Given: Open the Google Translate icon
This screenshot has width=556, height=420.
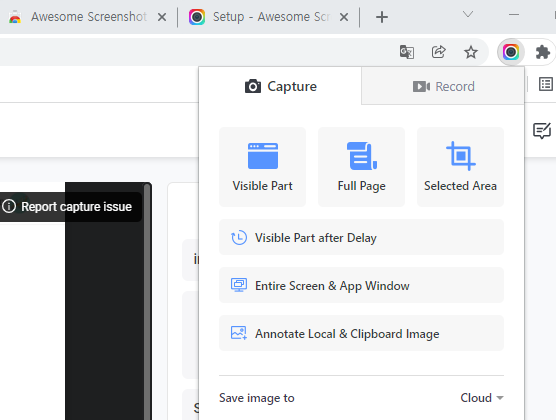Looking at the screenshot, I should pyautogui.click(x=407, y=52).
